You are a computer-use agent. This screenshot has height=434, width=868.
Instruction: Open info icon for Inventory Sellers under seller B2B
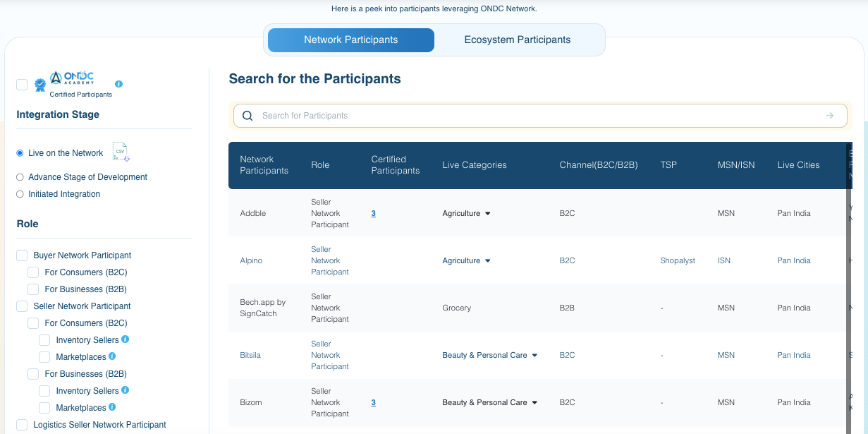(x=126, y=390)
